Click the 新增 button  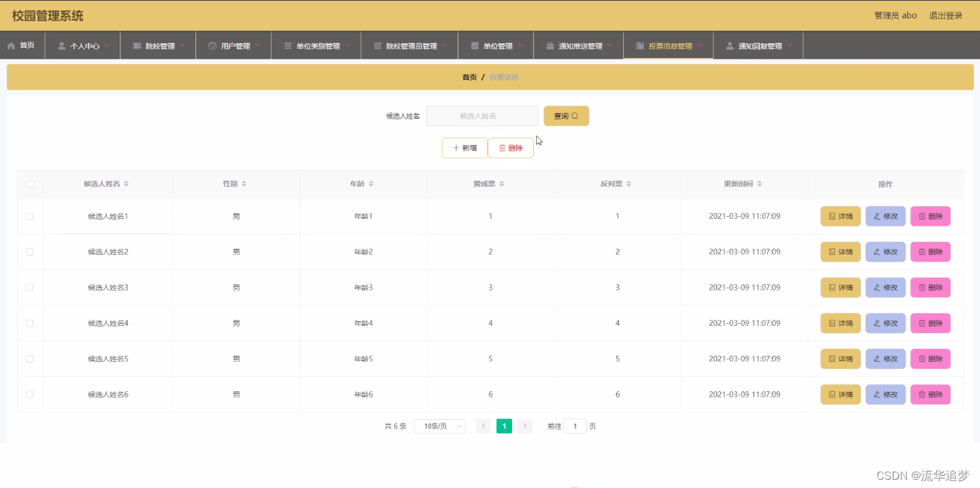464,148
